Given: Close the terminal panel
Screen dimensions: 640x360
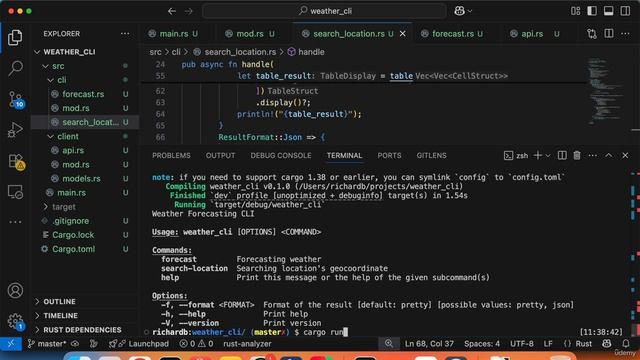Looking at the screenshot, I should point(625,156).
